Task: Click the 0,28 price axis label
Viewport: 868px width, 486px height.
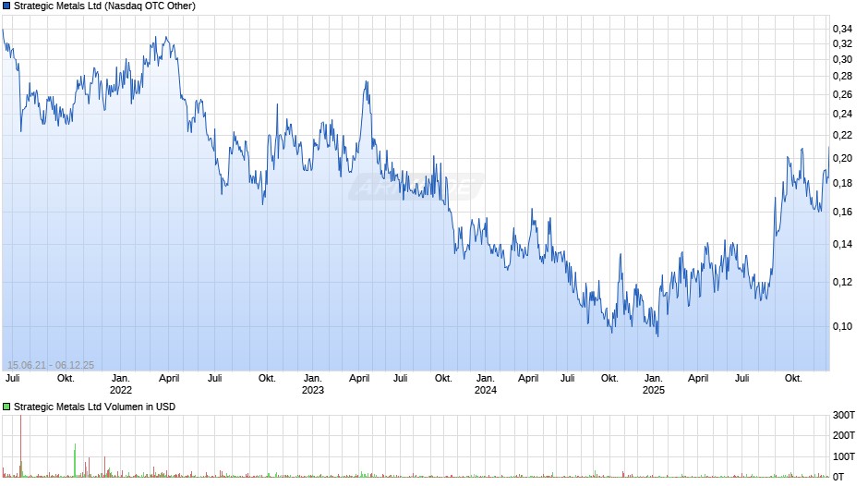Action: coord(842,77)
